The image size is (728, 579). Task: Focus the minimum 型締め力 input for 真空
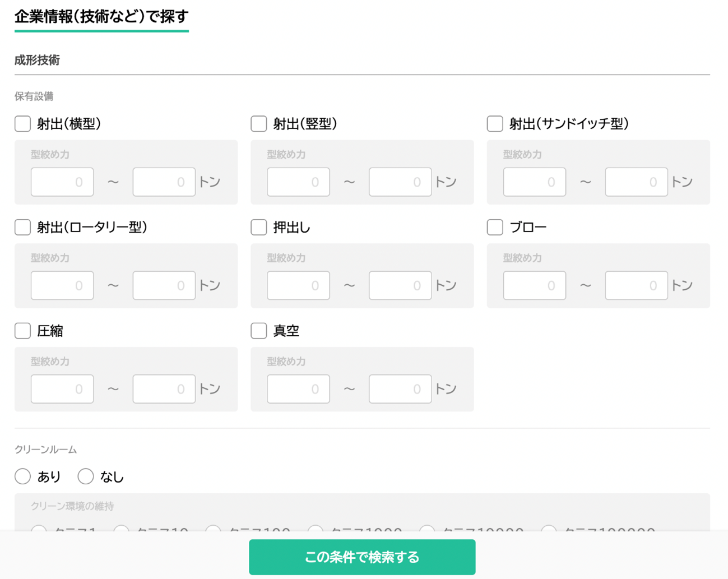pyautogui.click(x=298, y=388)
